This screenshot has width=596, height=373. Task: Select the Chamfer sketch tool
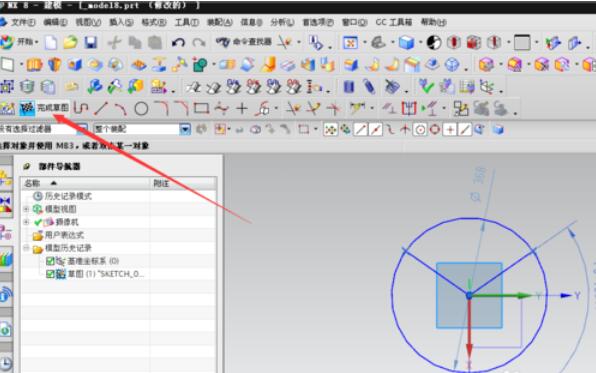182,108
